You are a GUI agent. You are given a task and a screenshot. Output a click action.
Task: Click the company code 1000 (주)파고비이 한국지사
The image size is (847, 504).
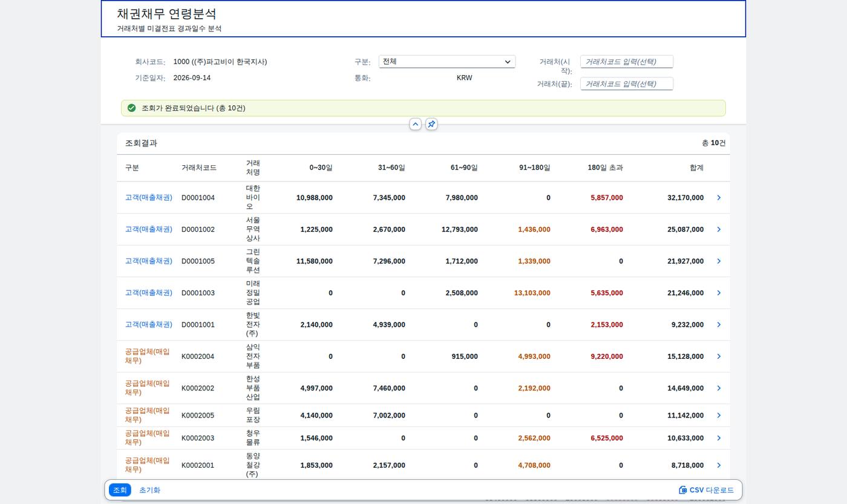(220, 62)
